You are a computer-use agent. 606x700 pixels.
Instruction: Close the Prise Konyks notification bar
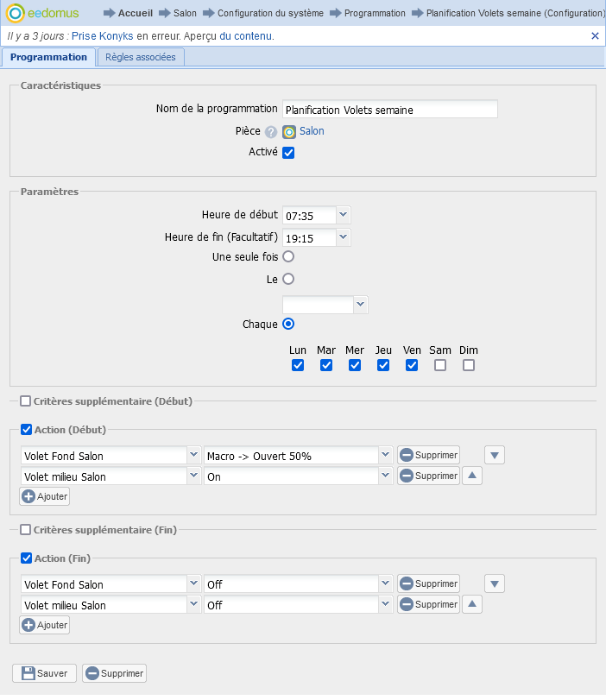595,36
